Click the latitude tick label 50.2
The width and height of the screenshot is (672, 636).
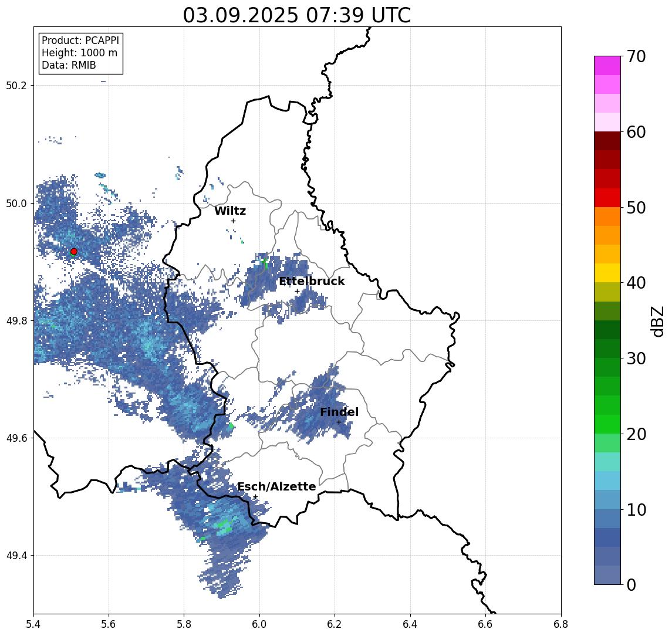point(16,85)
